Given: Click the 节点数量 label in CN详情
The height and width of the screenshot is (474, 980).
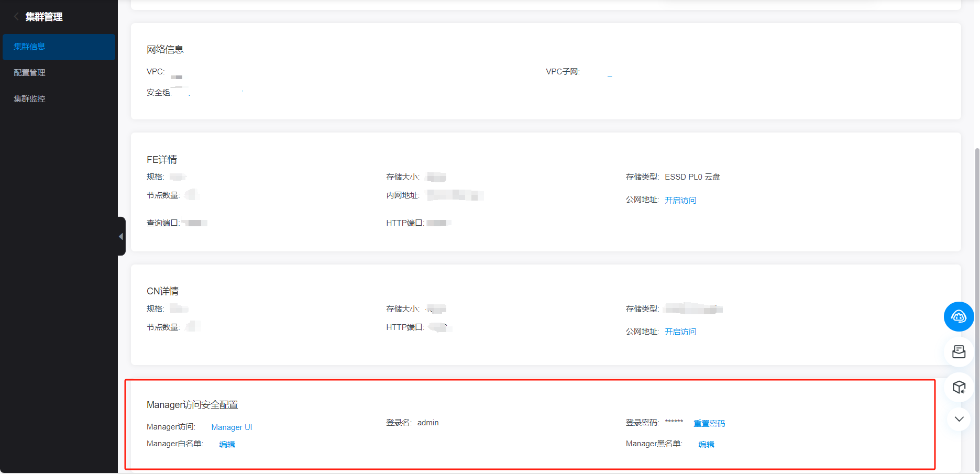Looking at the screenshot, I should 163,327.
